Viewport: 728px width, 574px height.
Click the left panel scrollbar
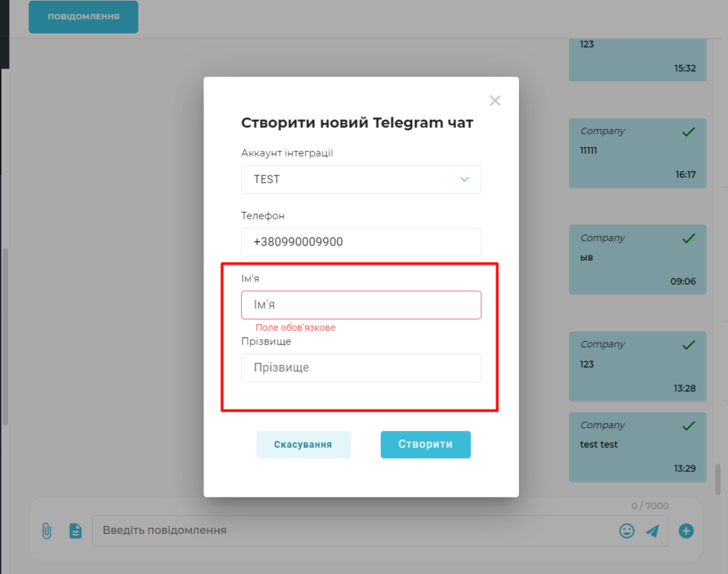pos(5,337)
